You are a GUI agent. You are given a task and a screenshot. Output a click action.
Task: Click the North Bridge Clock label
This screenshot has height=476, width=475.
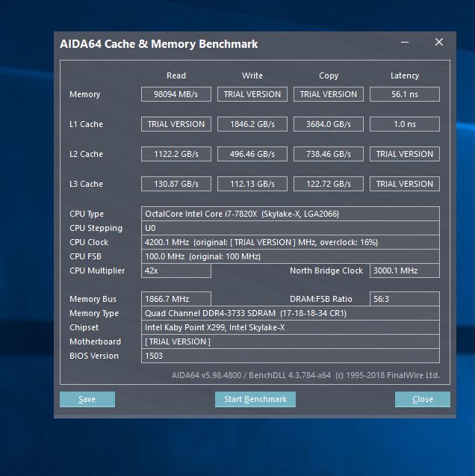(326, 271)
